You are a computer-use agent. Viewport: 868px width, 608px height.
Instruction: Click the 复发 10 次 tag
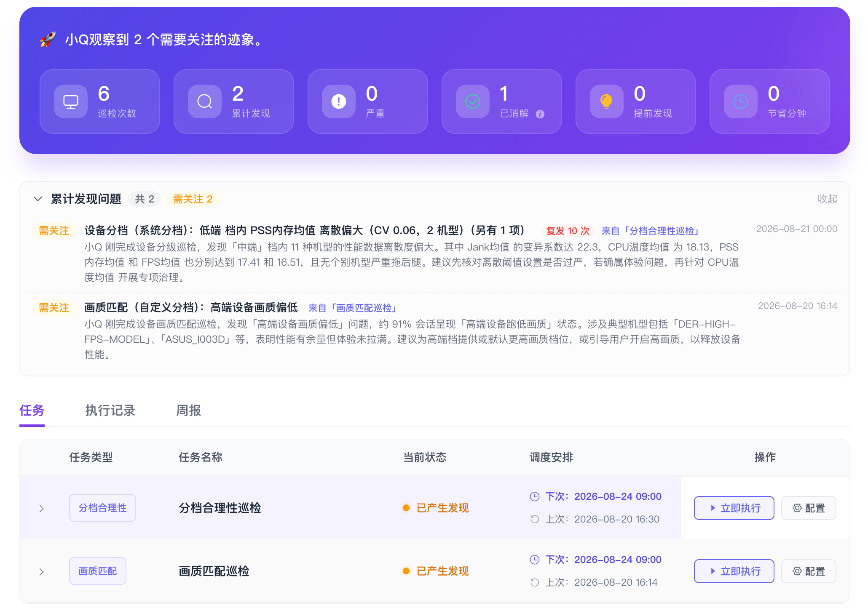[x=568, y=231]
